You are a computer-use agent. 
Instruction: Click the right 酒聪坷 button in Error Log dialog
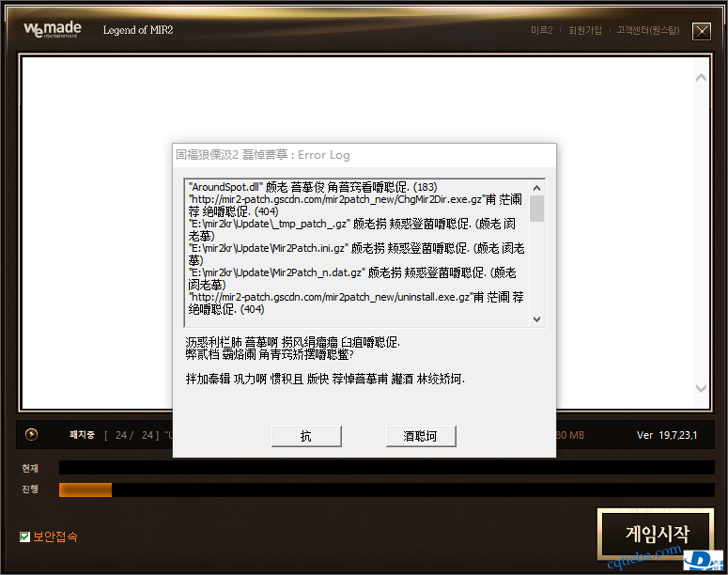point(421,436)
